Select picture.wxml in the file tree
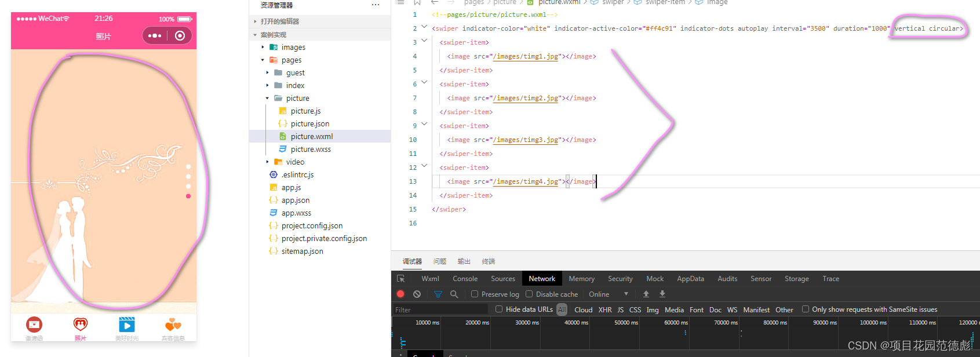The height and width of the screenshot is (357, 980). point(312,136)
